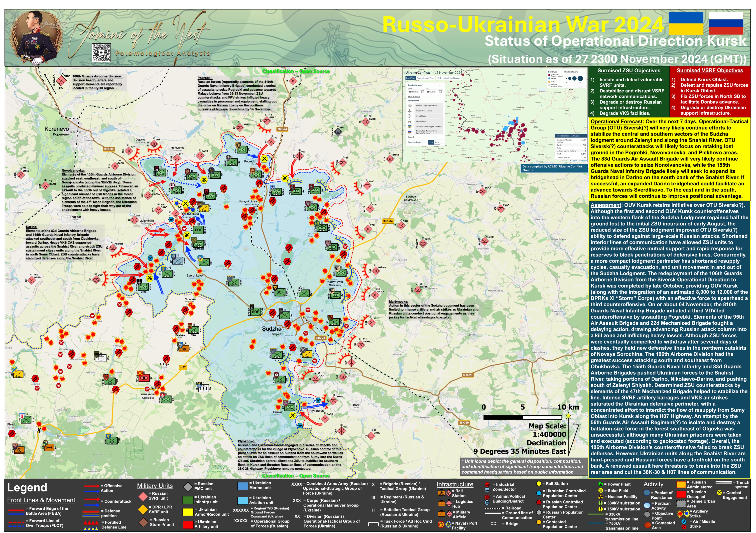Click the yellow north star compass marker
This screenshot has height=533, width=756.
pos(568,416)
